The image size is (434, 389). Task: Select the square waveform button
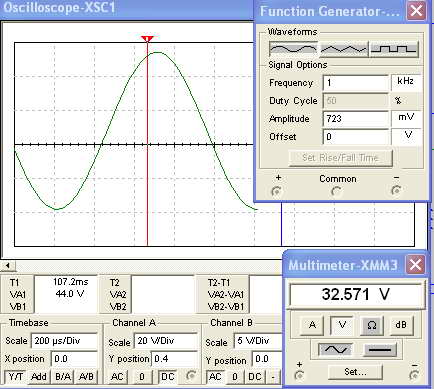click(394, 49)
